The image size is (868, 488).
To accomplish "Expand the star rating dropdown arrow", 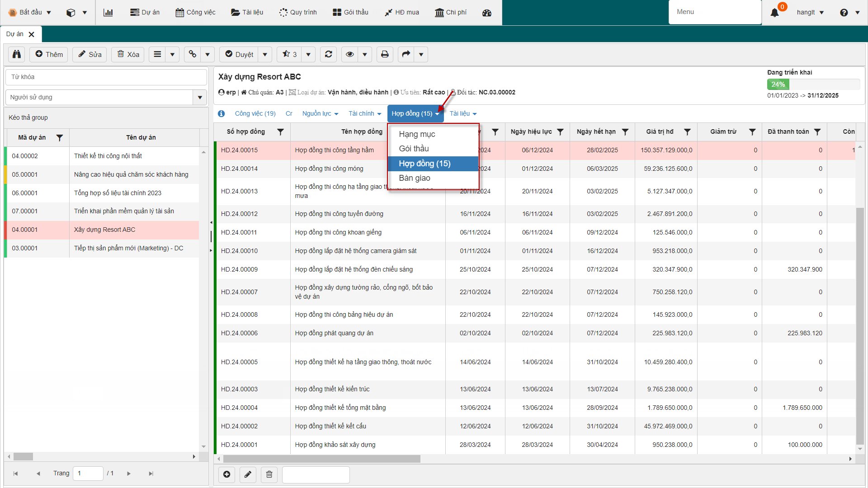I will (x=308, y=54).
